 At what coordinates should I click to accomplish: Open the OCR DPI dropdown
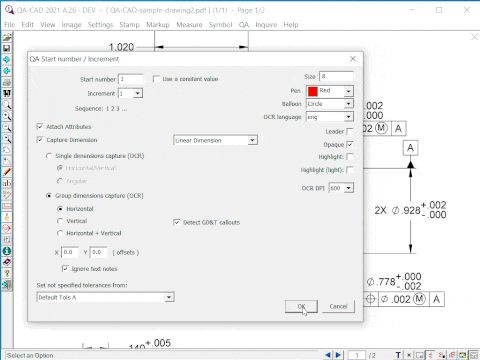[x=349, y=188]
